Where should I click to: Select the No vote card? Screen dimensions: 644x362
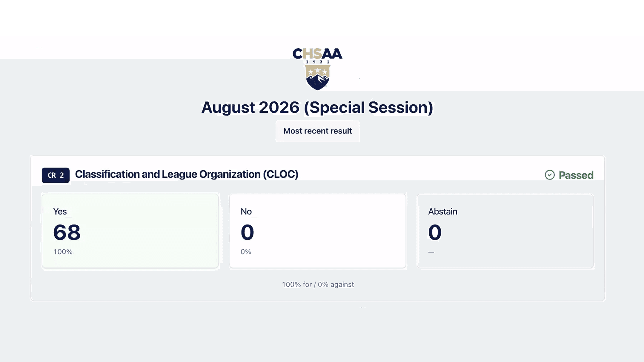(x=318, y=231)
